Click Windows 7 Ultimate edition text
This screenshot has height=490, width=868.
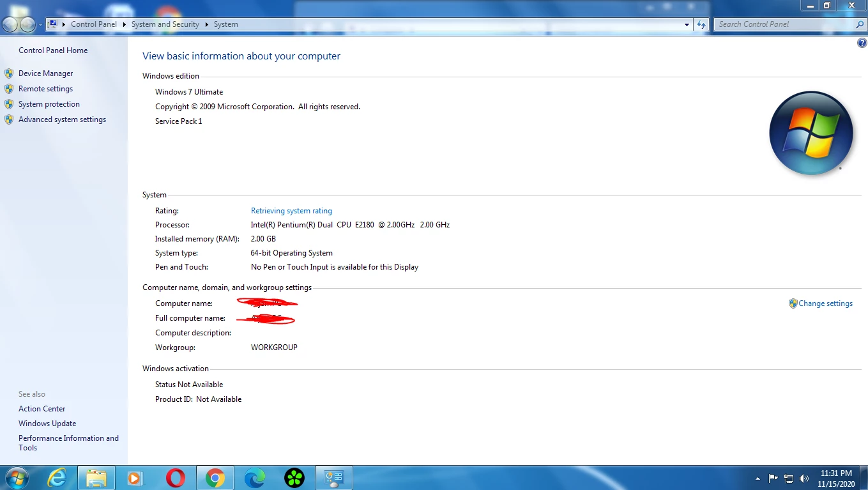[x=189, y=92]
